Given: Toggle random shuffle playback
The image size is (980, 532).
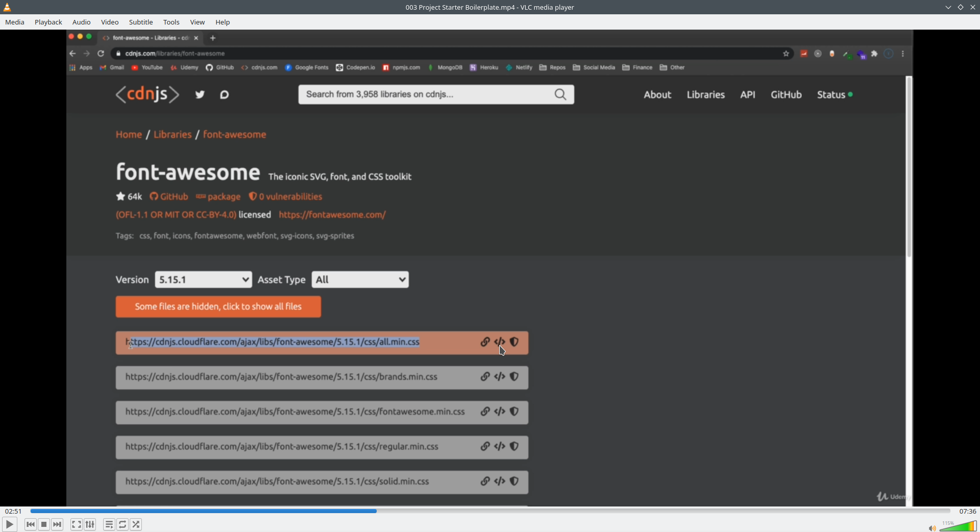Looking at the screenshot, I should pos(136,524).
